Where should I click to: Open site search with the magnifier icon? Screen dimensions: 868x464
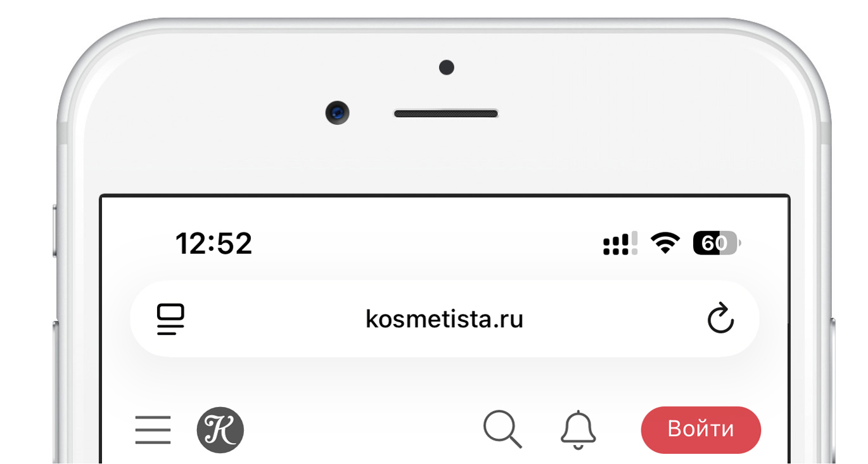click(503, 430)
